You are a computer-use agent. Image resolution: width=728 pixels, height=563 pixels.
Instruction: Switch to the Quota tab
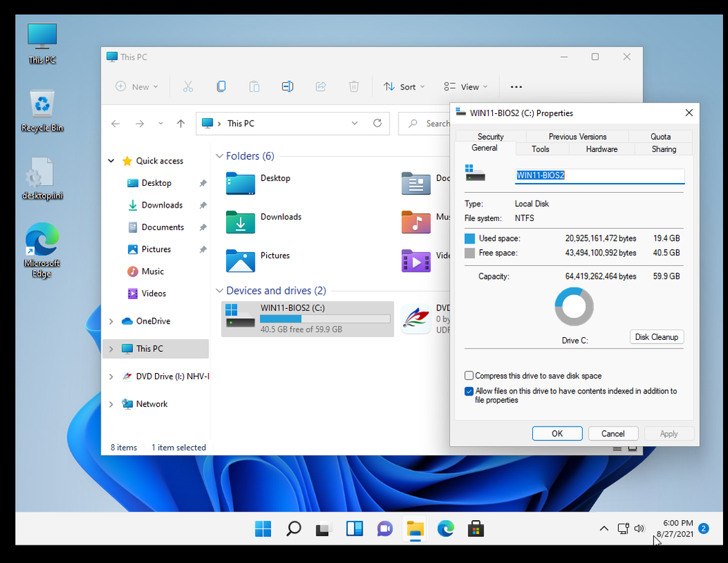660,137
